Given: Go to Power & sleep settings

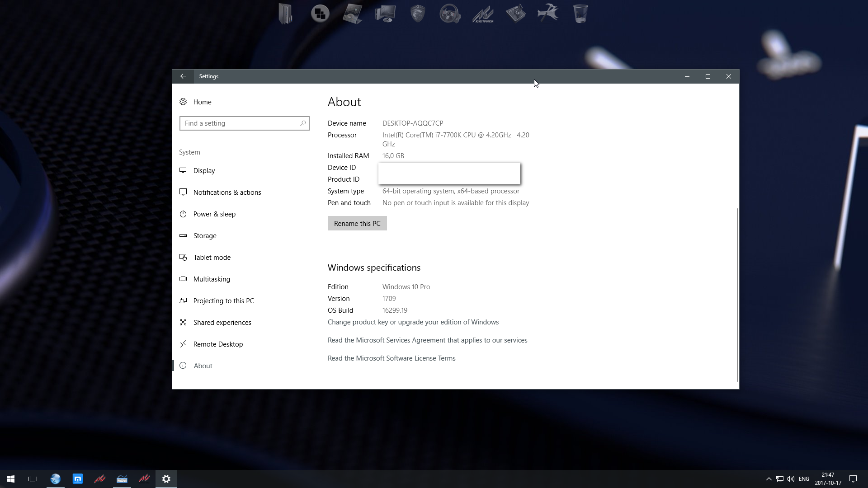Looking at the screenshot, I should tap(214, 214).
